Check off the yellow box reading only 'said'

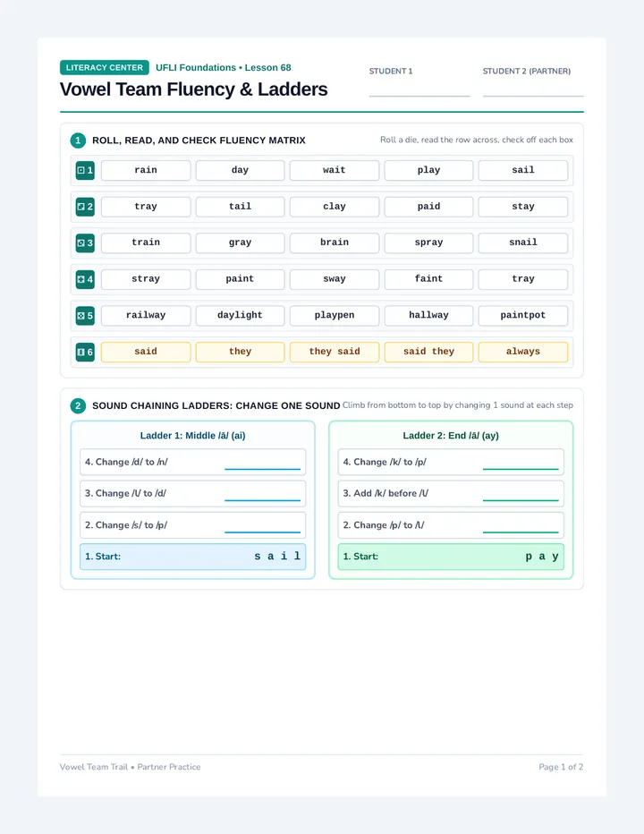[x=146, y=352]
